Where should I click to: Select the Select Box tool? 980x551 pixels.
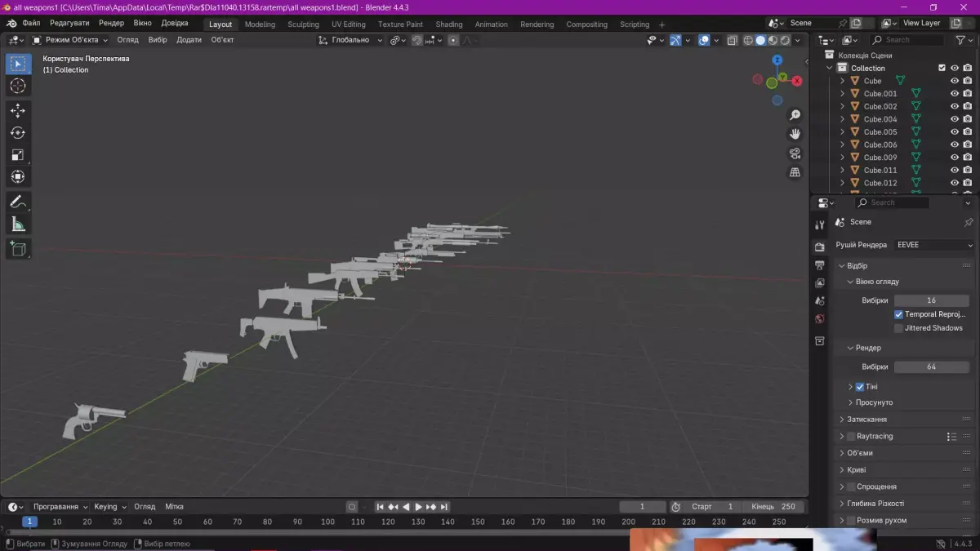pyautogui.click(x=18, y=64)
